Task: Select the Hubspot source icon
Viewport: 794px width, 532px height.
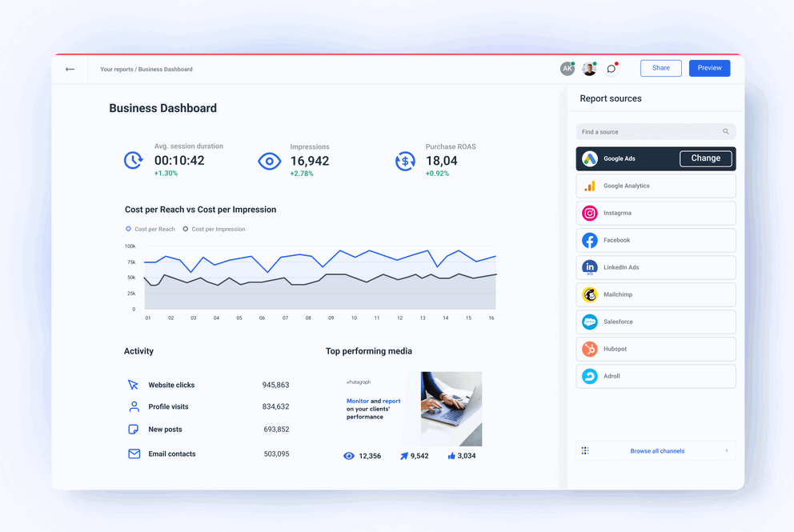Action: [591, 349]
